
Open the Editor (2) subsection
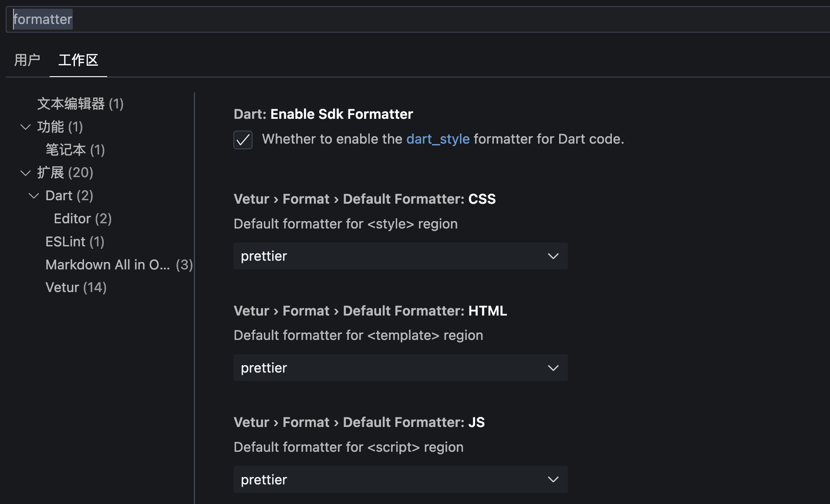coord(83,219)
